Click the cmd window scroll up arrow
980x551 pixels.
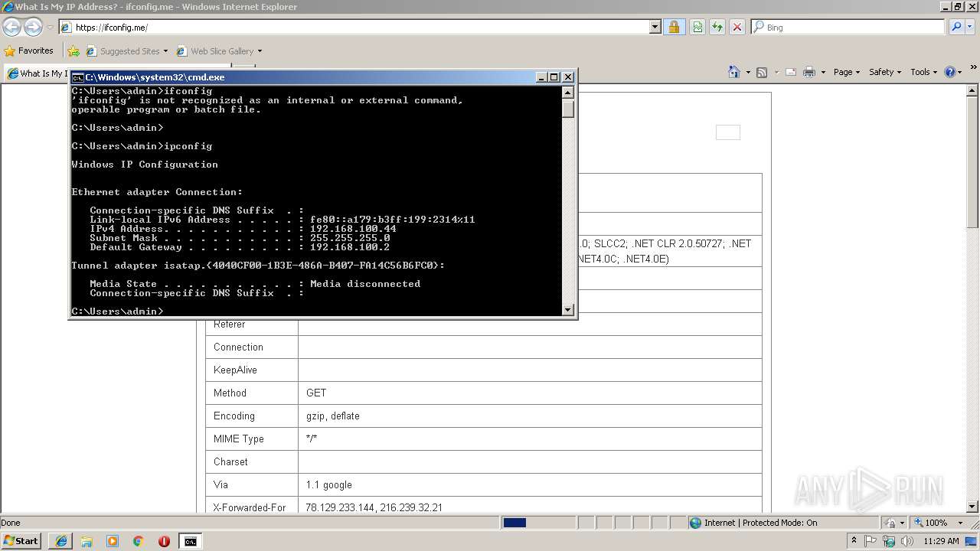tap(568, 93)
